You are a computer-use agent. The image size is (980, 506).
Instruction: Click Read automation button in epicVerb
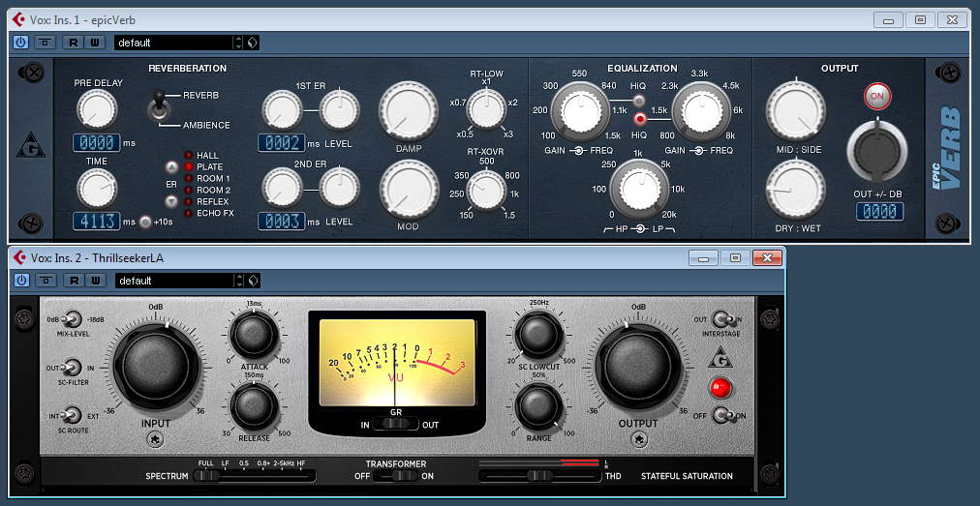pos(74,42)
